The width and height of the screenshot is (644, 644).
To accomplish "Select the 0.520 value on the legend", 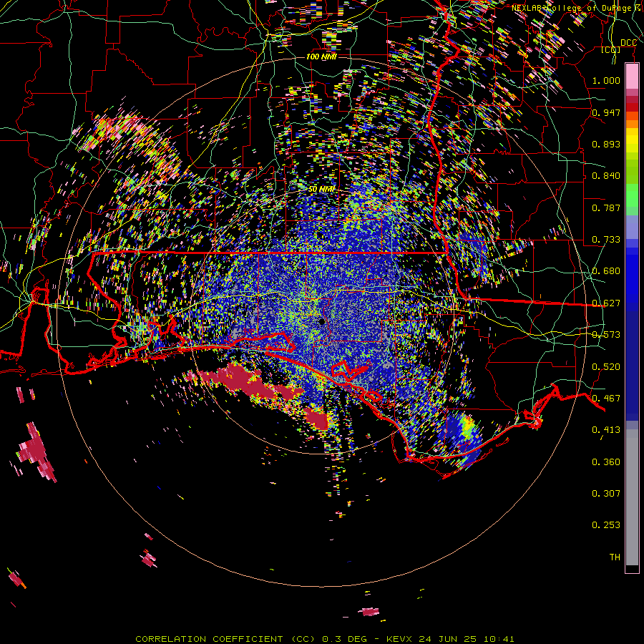I will click(x=606, y=367).
